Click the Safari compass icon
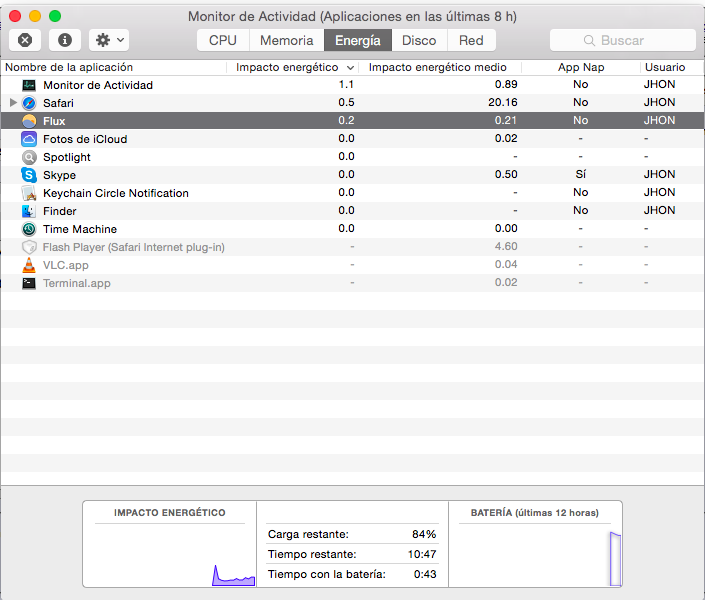 coord(29,103)
